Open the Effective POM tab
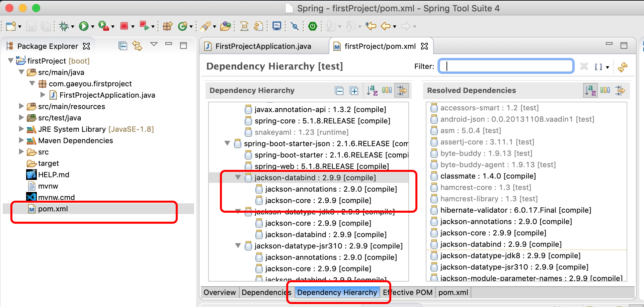Screen dimensions: 644x307 click(x=408, y=292)
